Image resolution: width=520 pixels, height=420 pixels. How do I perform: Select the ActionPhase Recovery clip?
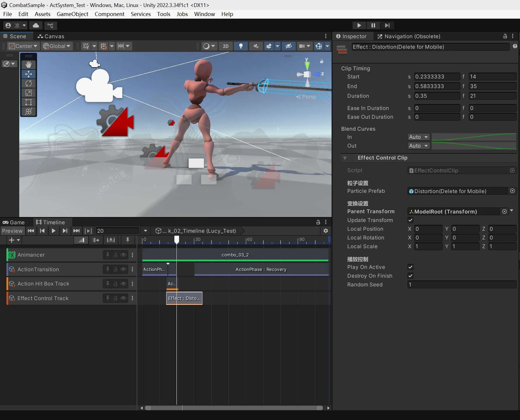click(261, 269)
